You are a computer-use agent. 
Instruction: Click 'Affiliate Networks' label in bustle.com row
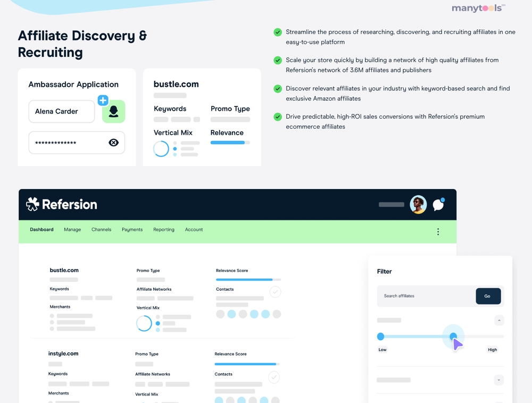point(154,289)
